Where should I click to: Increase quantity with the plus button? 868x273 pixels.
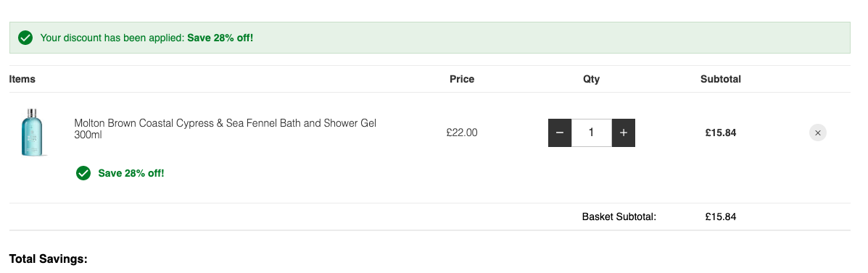tap(624, 133)
